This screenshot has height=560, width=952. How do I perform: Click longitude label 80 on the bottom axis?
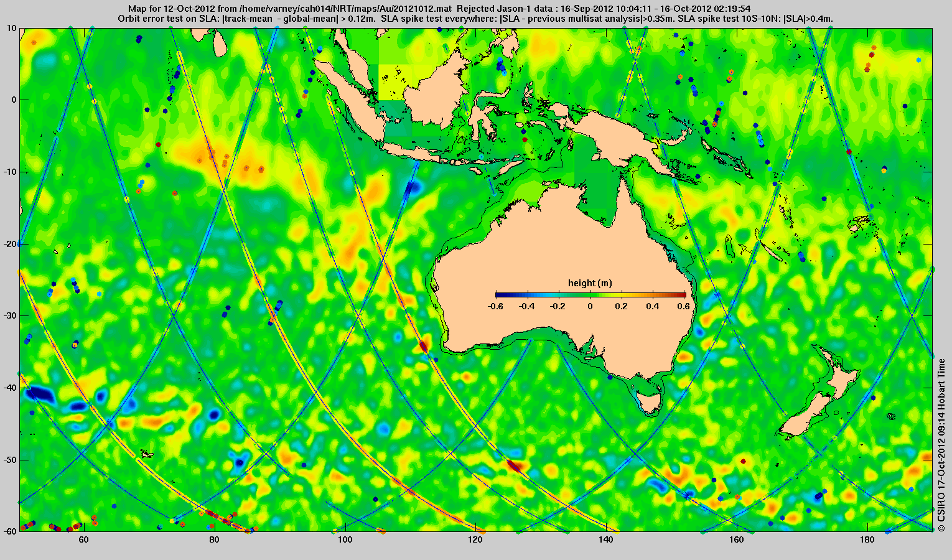tap(214, 540)
